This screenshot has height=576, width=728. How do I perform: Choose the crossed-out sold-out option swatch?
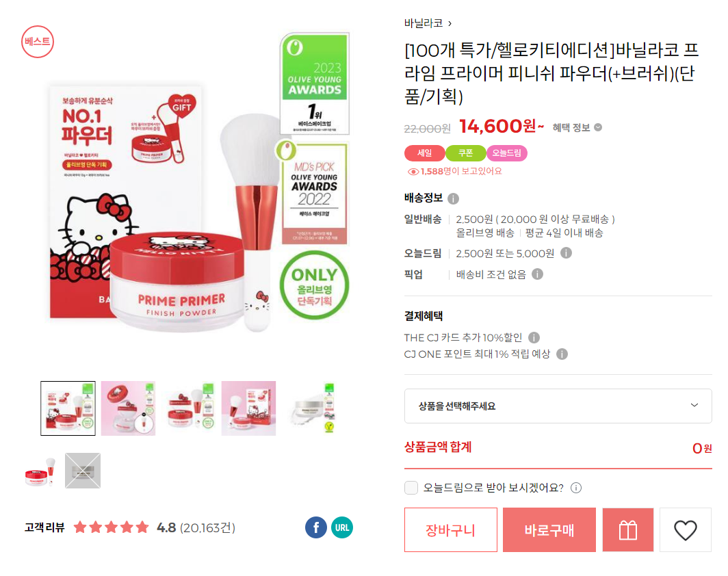tap(83, 471)
